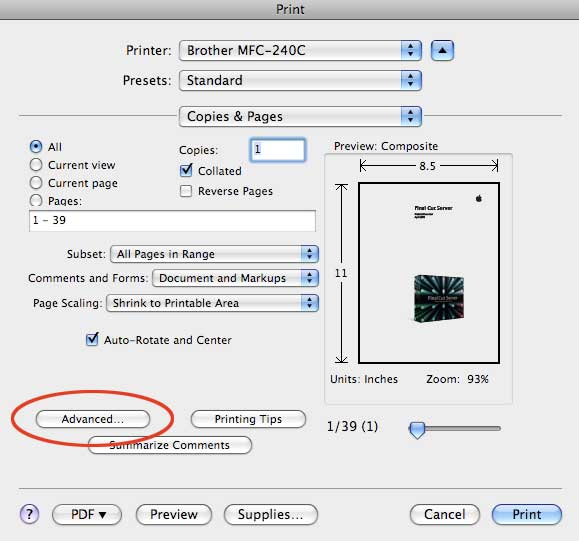
Task: Open the Supplies... button
Action: point(271,514)
